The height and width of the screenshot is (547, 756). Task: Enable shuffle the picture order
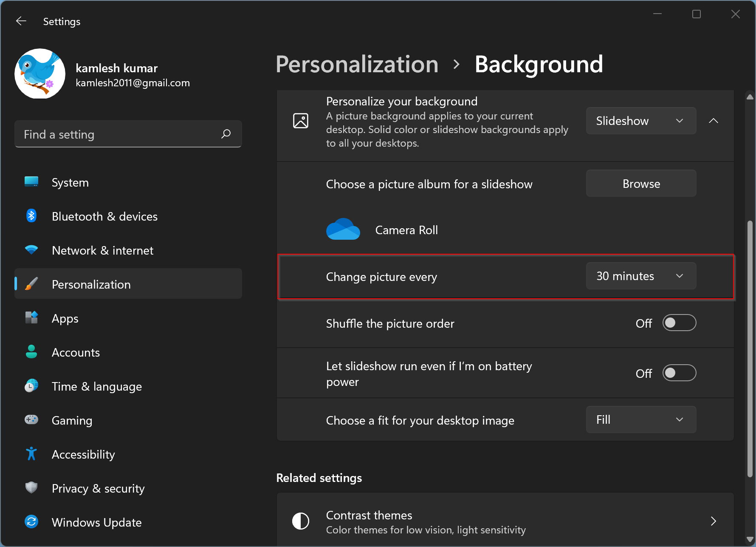(x=679, y=323)
